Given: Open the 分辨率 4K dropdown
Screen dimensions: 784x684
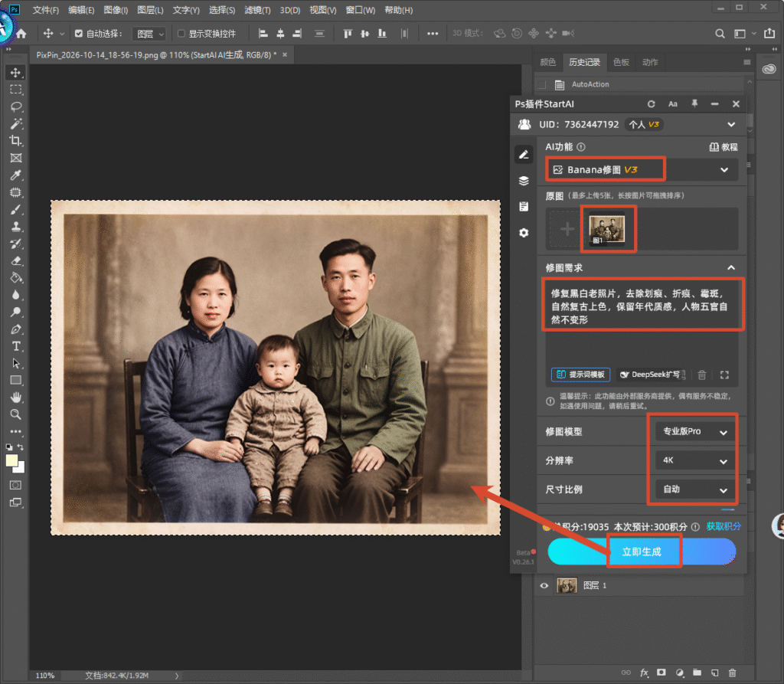Looking at the screenshot, I should pos(695,461).
